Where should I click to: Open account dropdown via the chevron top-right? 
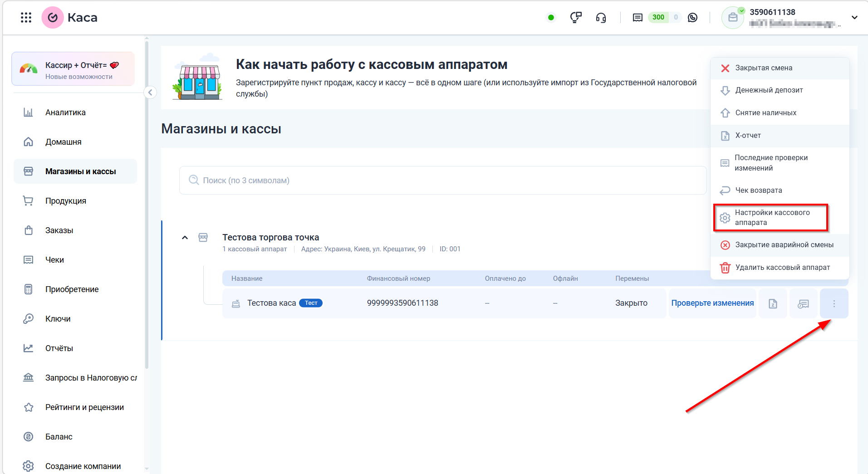[x=855, y=17]
